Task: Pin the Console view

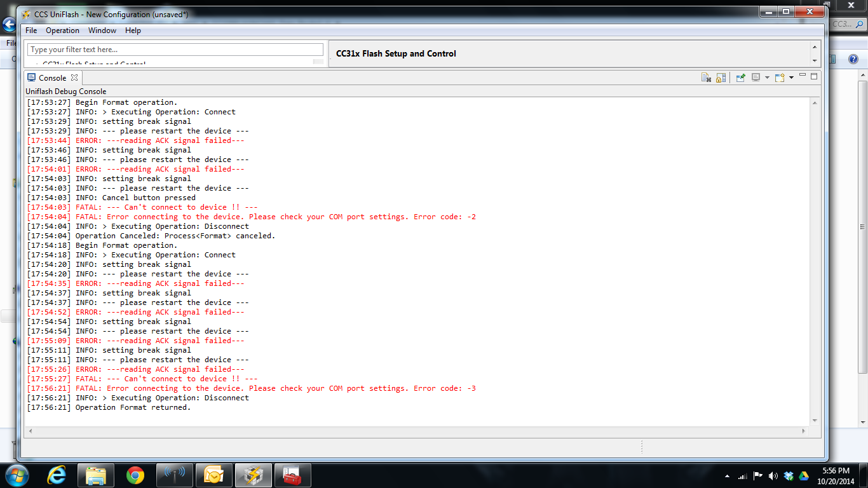Action: (x=740, y=78)
